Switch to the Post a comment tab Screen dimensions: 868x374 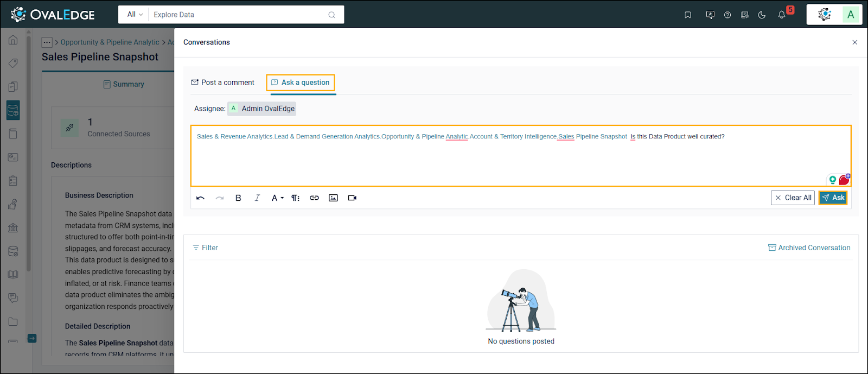tap(222, 83)
